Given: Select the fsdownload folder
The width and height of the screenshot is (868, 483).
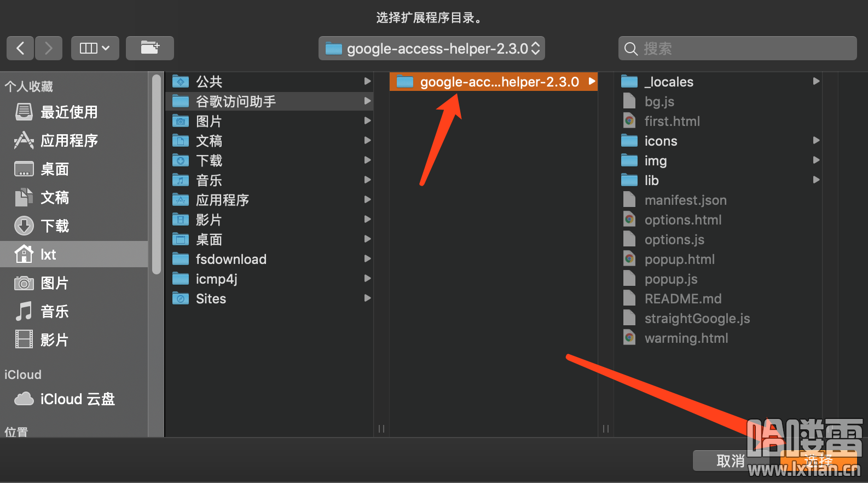Looking at the screenshot, I should 269,259.
